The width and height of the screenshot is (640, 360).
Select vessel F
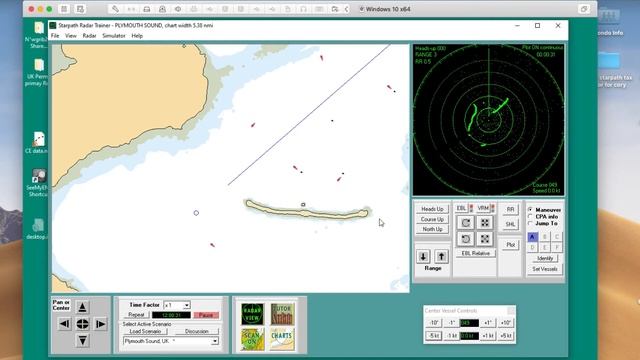click(x=557, y=247)
